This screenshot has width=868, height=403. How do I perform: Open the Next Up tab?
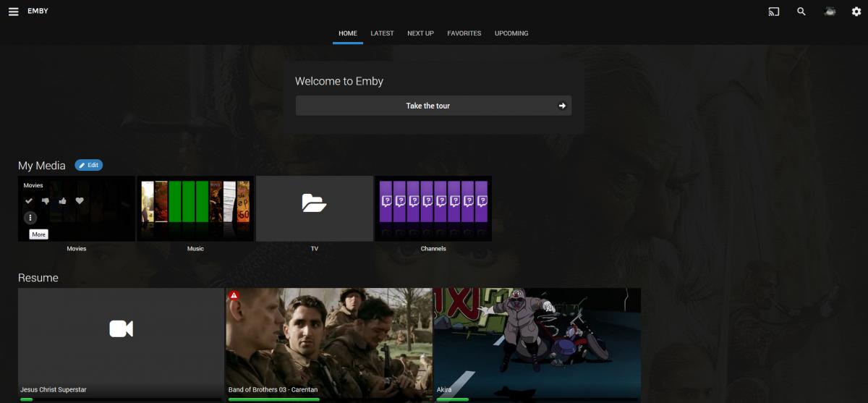[x=420, y=33]
